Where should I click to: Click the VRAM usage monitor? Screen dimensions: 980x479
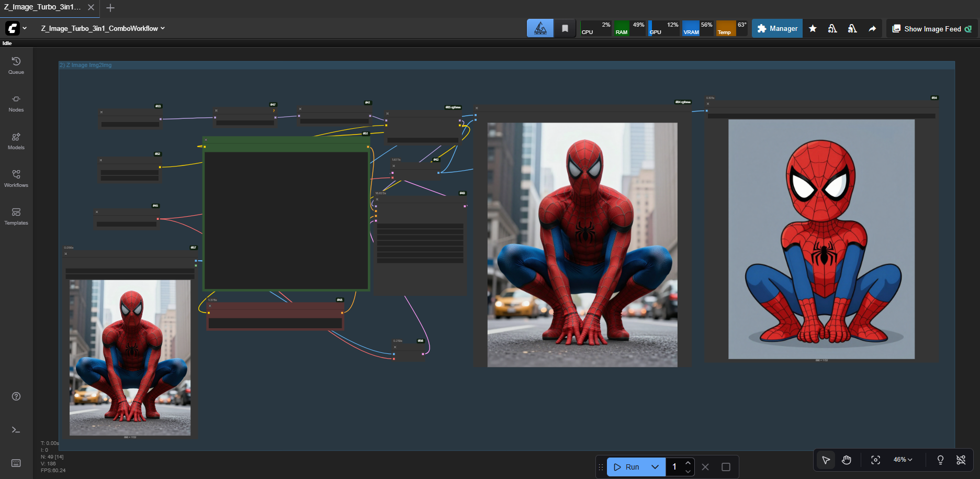point(698,28)
